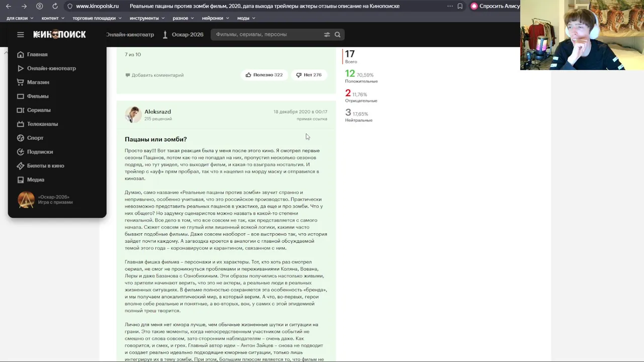644x362 pixels.
Task: Expand the контент bookmarks folder
Action: [53, 18]
